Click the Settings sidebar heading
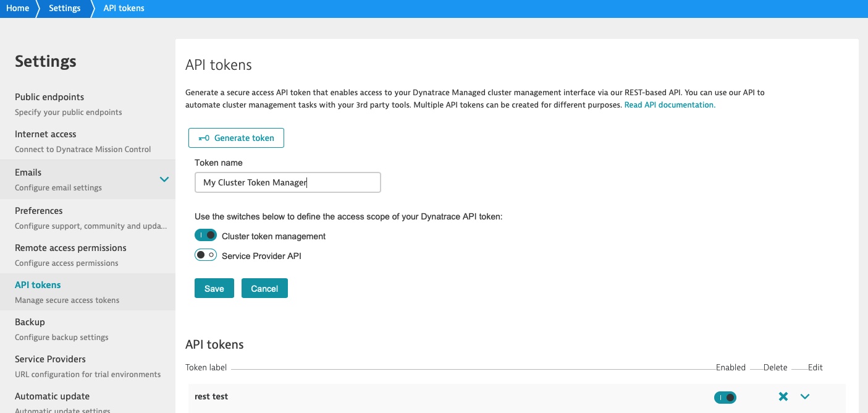The height and width of the screenshot is (413, 868). tap(46, 61)
